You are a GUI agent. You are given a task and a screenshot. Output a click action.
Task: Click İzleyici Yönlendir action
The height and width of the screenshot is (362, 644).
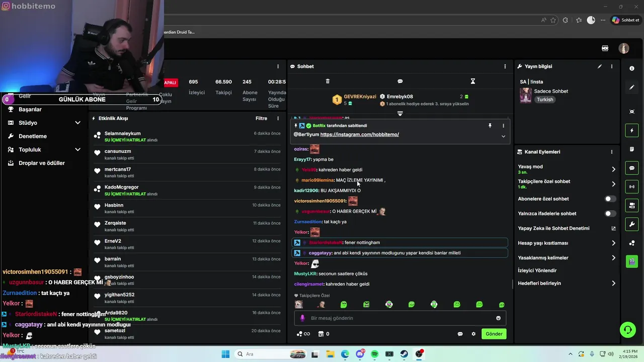[537, 270]
